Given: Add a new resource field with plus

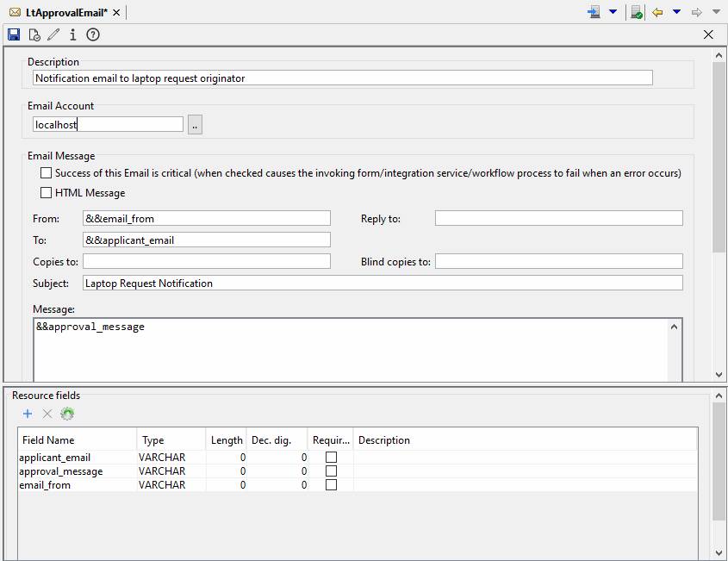Looking at the screenshot, I should coord(28,414).
